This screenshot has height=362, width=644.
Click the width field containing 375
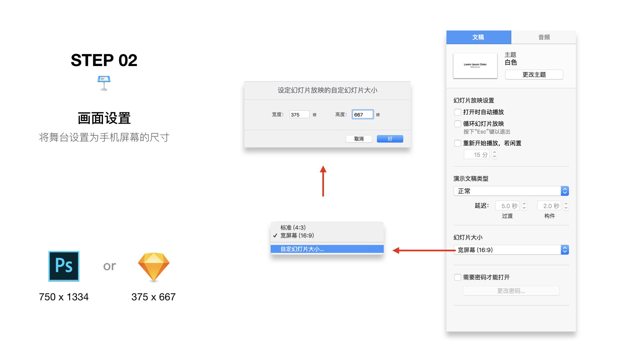(299, 115)
